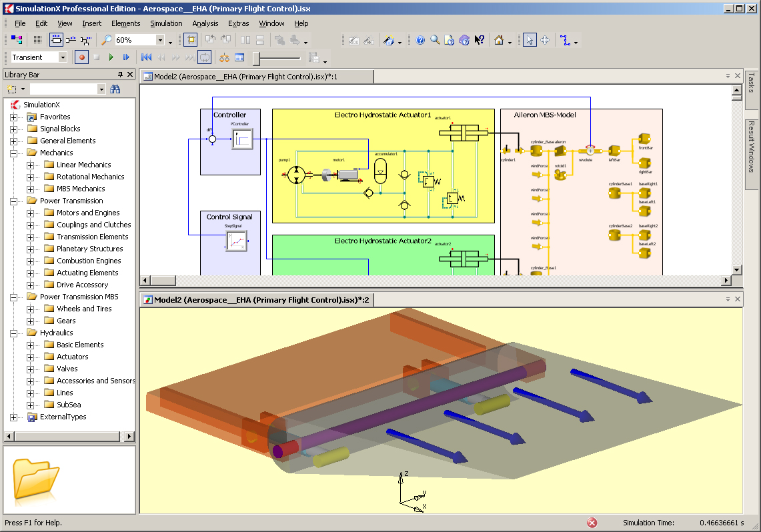
Task: Select the Valves library folder
Action: pos(67,369)
